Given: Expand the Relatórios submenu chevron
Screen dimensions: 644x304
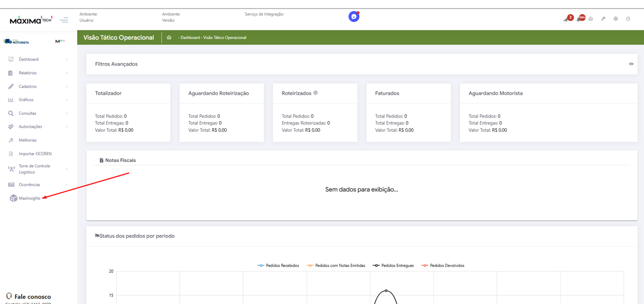Looking at the screenshot, I should (66, 73).
